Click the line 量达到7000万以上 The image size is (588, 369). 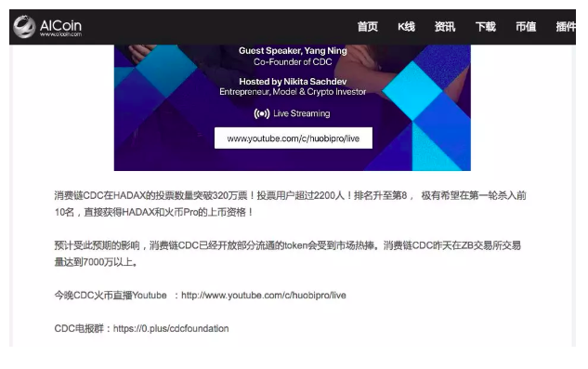96,262
